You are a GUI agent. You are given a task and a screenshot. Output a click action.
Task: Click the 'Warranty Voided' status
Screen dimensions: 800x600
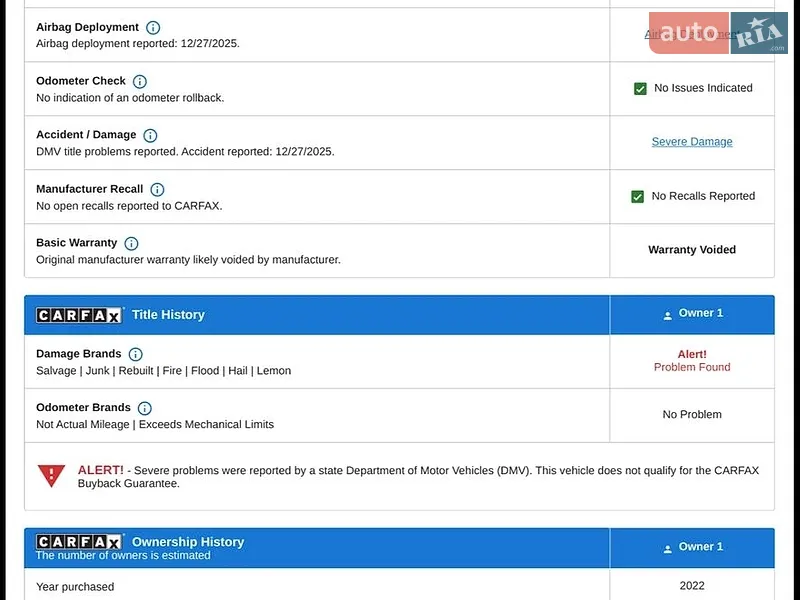click(692, 250)
